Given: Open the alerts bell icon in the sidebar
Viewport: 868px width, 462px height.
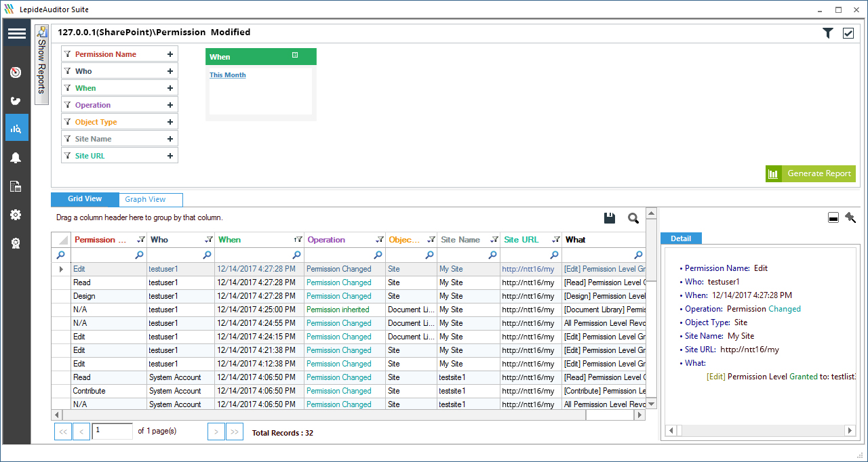Looking at the screenshot, I should (x=16, y=158).
